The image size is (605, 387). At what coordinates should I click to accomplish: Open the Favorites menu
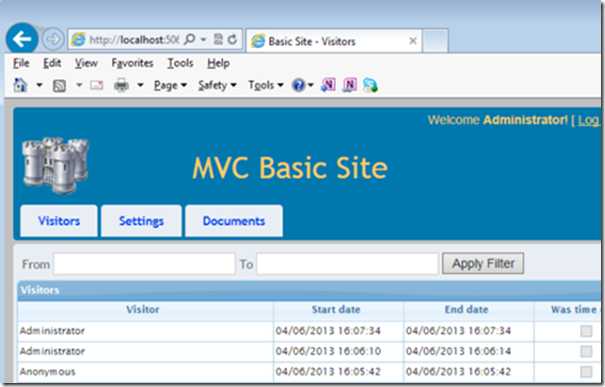tap(132, 63)
